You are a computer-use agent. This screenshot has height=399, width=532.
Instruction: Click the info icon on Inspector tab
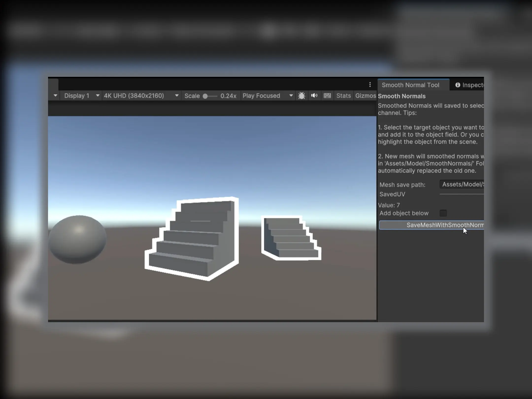(458, 85)
